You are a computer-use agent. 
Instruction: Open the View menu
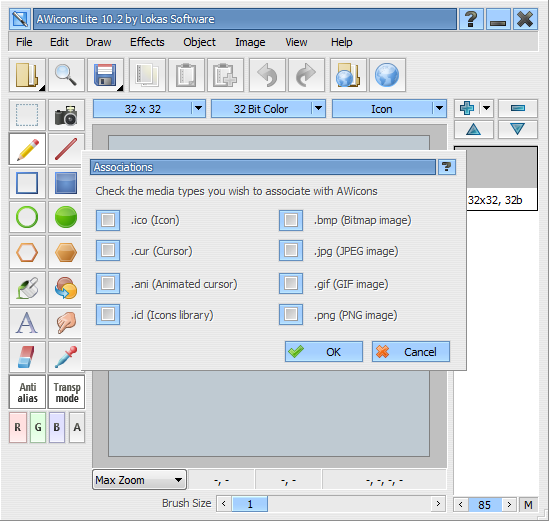pos(296,42)
